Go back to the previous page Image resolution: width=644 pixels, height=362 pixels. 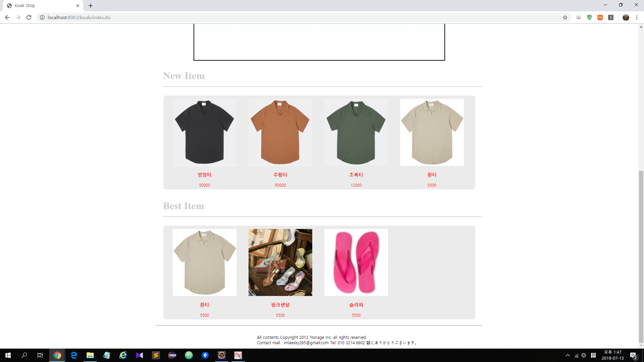7,17
